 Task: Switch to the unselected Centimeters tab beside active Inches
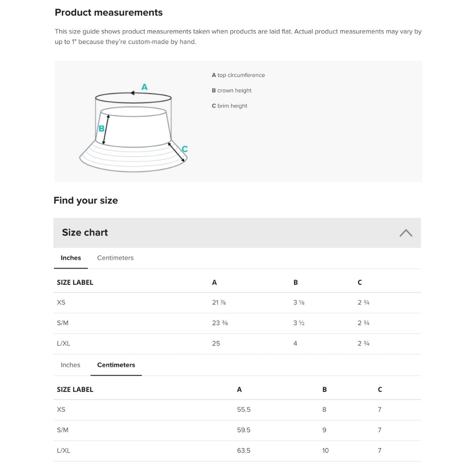pyautogui.click(x=115, y=258)
